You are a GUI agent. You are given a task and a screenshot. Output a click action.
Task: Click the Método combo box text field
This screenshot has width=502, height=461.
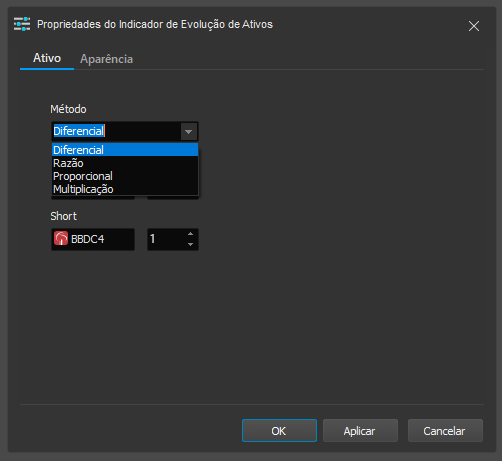click(116, 131)
